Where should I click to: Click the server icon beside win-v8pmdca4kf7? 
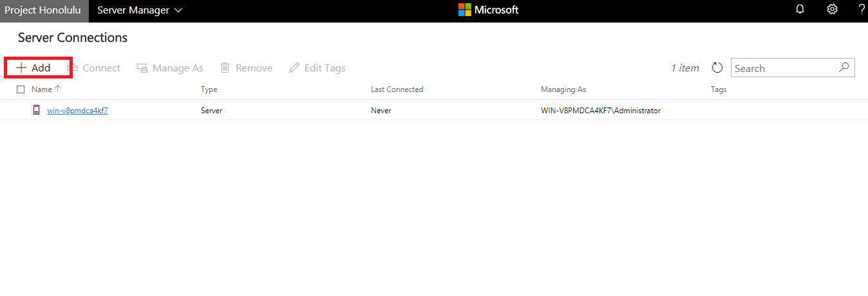tap(37, 110)
